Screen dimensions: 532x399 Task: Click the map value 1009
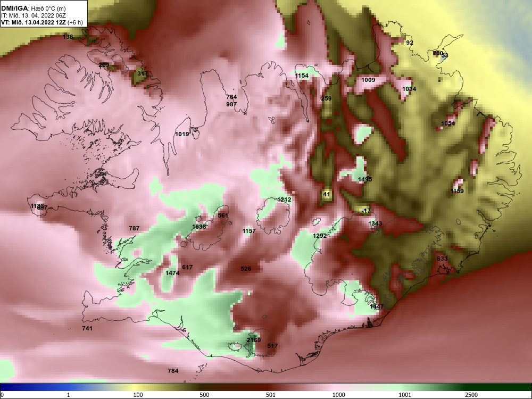coord(368,80)
